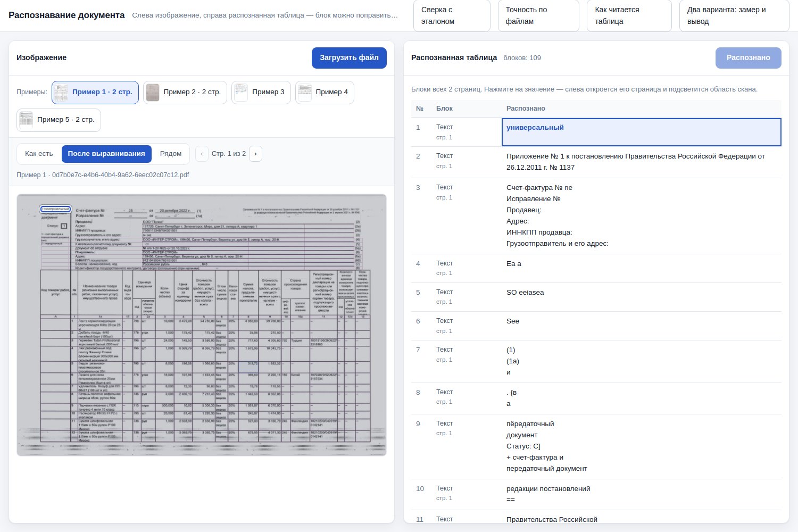Click the recognized value универсальный

642,132
